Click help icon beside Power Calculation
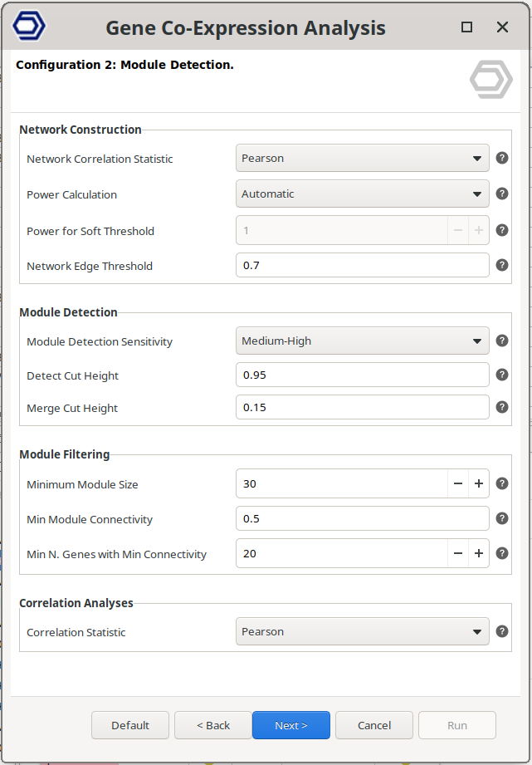532x765 pixels. click(x=502, y=194)
